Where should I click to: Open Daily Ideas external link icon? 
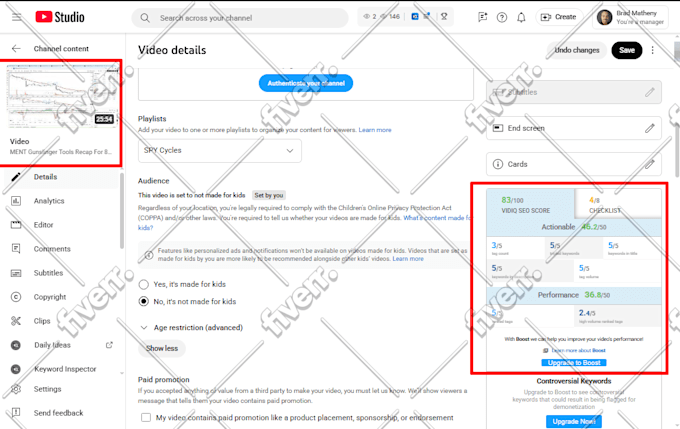(109, 345)
